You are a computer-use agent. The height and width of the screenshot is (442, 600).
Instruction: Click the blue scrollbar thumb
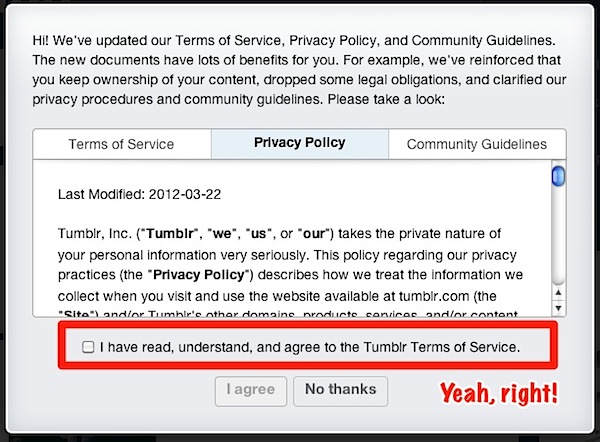(558, 176)
